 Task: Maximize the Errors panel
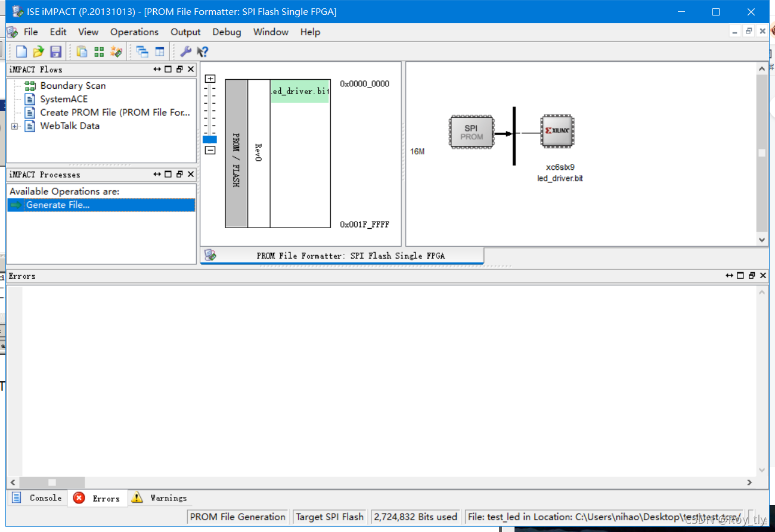pos(740,275)
